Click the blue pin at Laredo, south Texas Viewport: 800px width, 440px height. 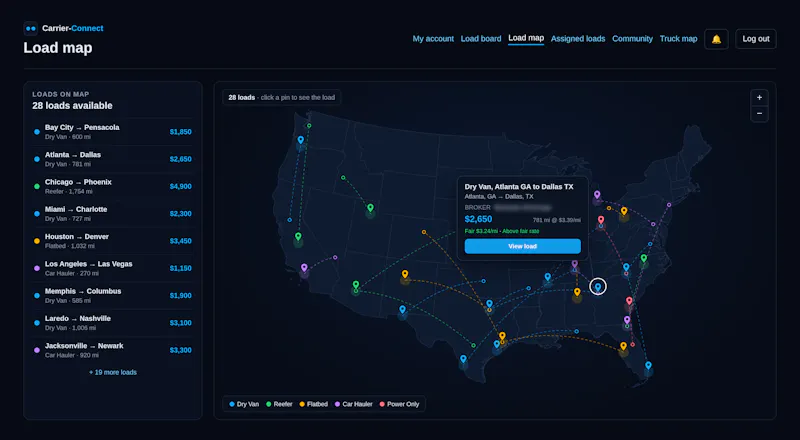[x=463, y=359]
